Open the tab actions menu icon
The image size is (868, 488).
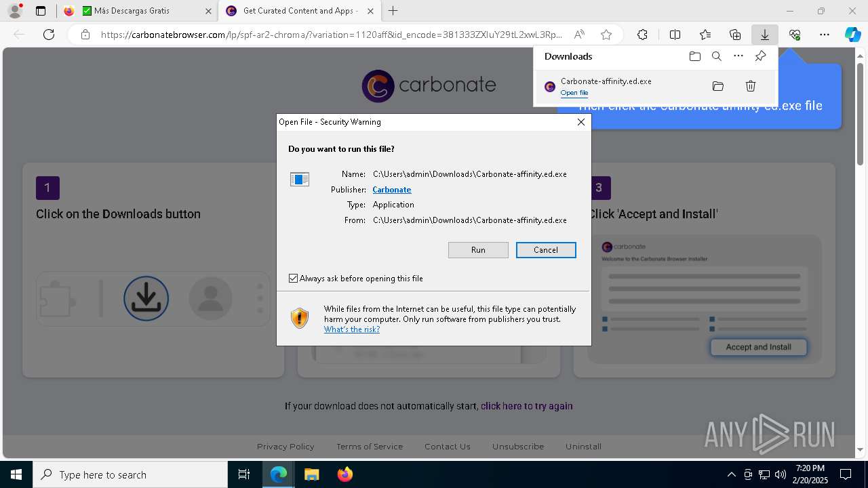41,11
